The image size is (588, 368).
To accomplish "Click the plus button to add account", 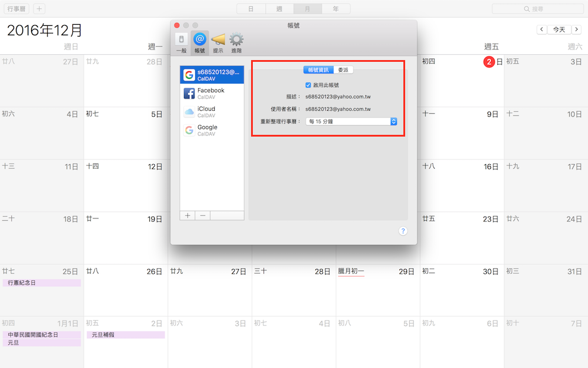I will (188, 216).
